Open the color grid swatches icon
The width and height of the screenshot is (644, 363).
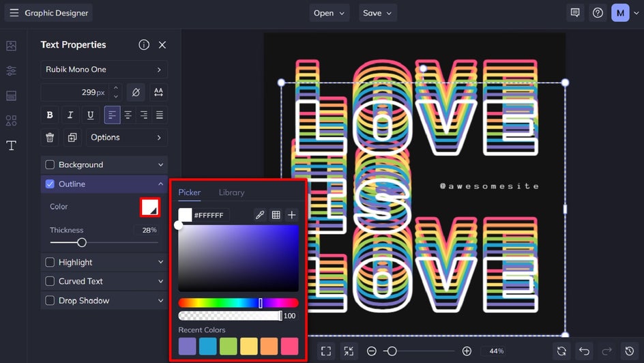[x=276, y=215]
